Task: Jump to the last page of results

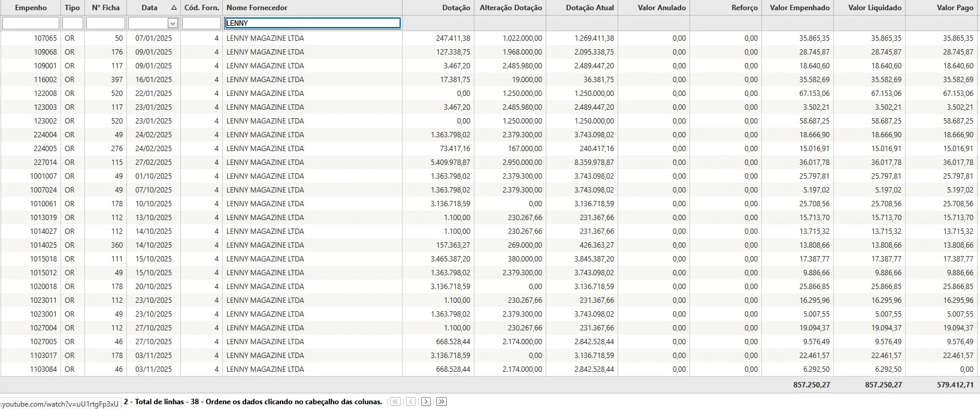Action: (x=441, y=402)
